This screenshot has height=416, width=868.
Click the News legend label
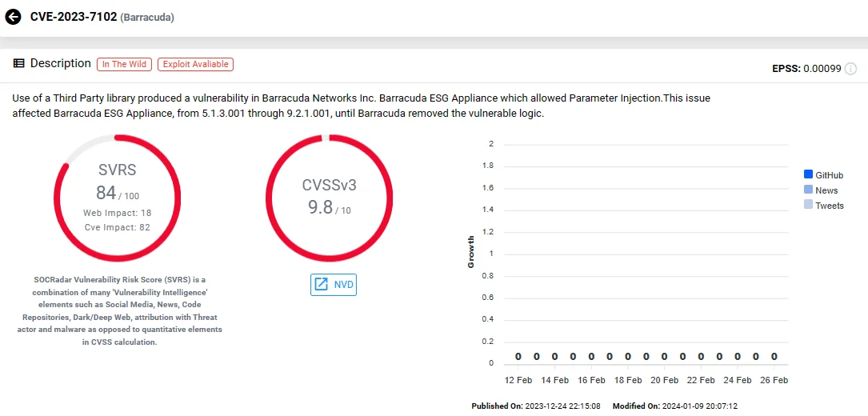826,190
